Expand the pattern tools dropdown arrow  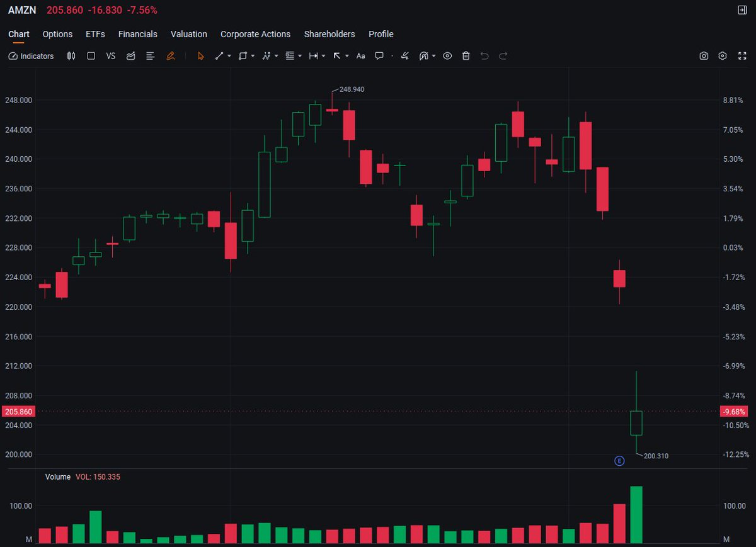click(x=277, y=56)
